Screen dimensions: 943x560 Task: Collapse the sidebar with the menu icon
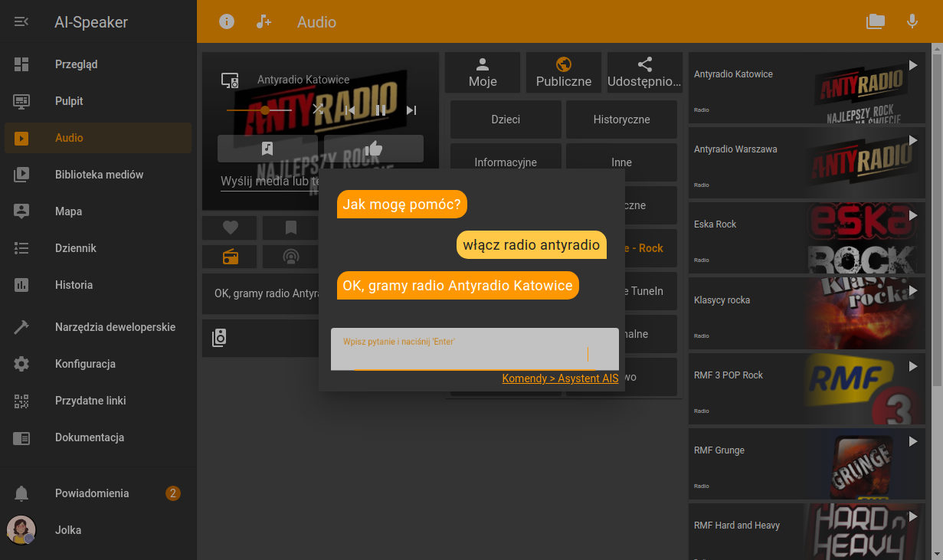[21, 21]
